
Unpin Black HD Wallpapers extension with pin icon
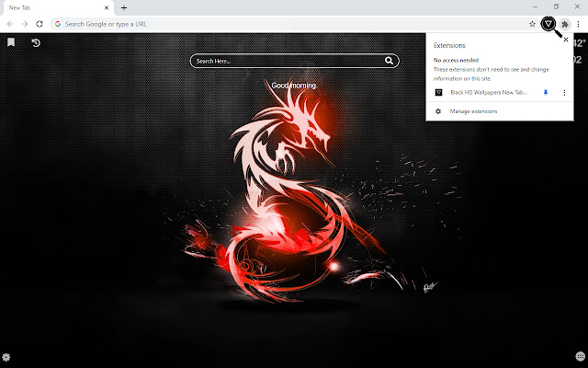coord(546,92)
